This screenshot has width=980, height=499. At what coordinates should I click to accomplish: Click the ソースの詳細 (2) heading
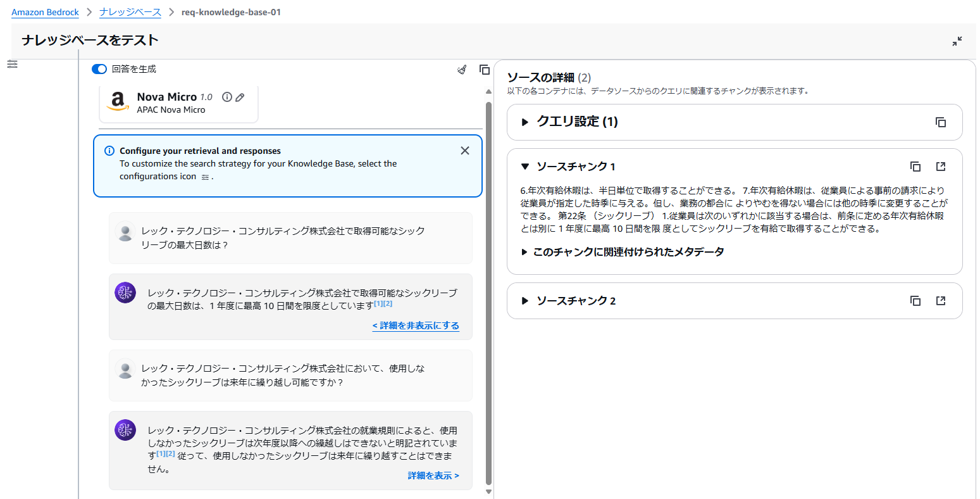click(549, 77)
